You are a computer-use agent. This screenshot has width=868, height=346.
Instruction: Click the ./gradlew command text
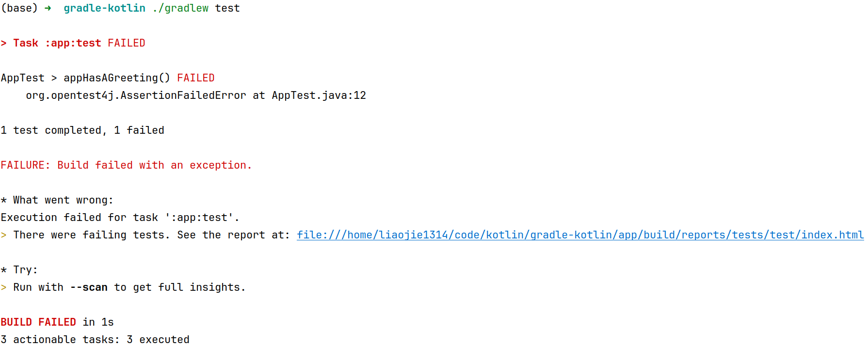(180, 8)
